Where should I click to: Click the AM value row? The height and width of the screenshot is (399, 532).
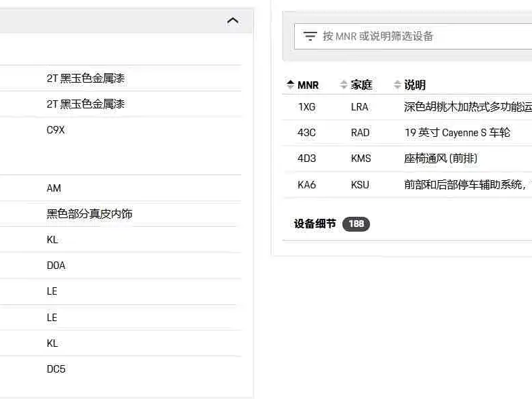pos(54,188)
